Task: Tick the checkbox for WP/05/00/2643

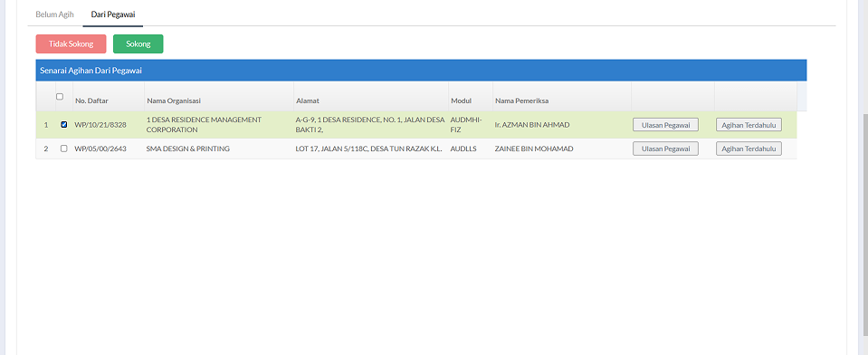Action: [x=63, y=149]
